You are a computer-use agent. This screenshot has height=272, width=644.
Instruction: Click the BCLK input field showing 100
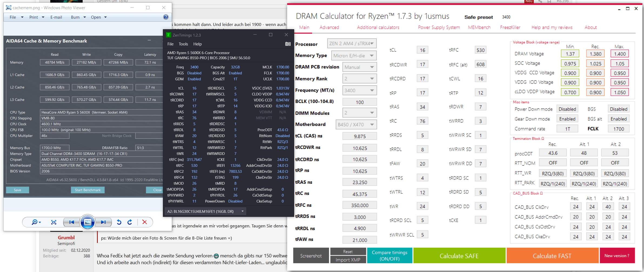(x=360, y=102)
